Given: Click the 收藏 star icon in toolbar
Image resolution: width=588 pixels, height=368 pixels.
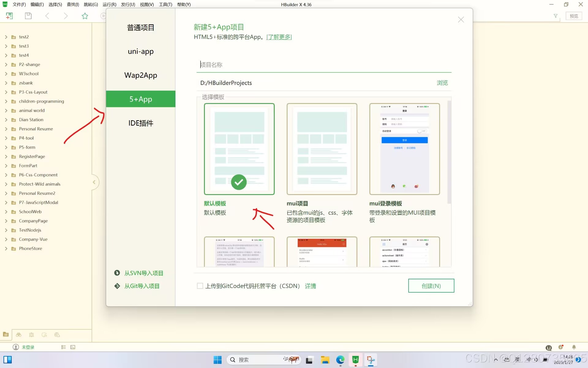Looking at the screenshot, I should click(85, 16).
